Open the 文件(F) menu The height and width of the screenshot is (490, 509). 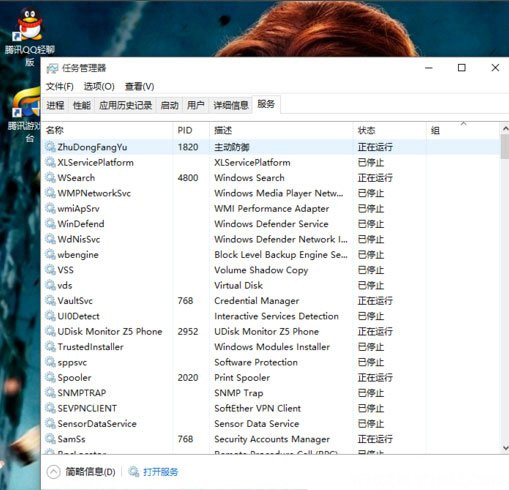pos(59,87)
